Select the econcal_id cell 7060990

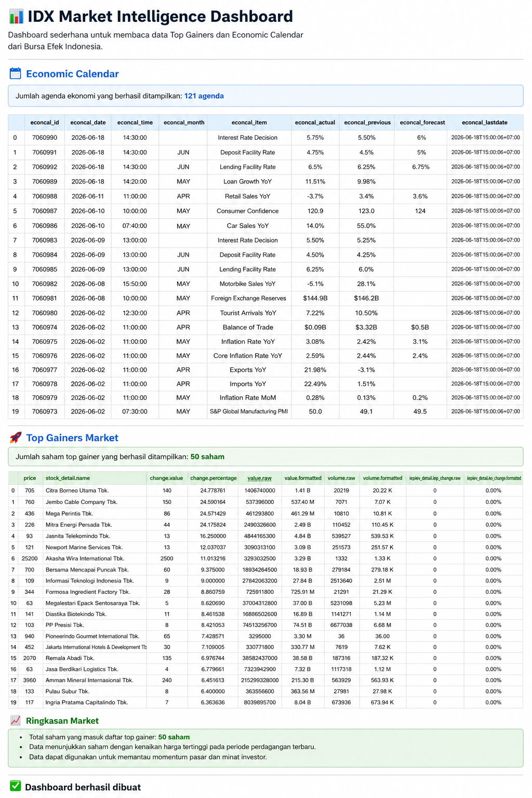45,138
